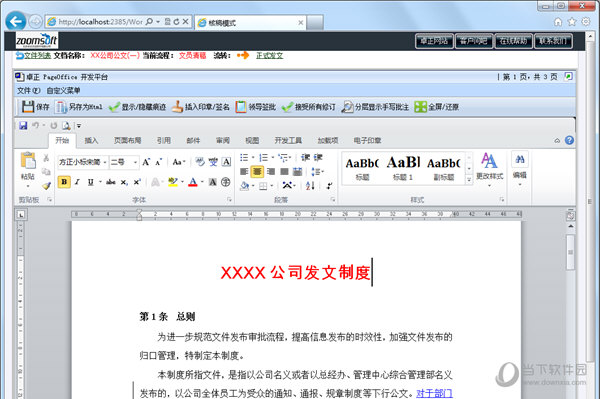
Task: Toggle the Italic button
Action: [77, 182]
